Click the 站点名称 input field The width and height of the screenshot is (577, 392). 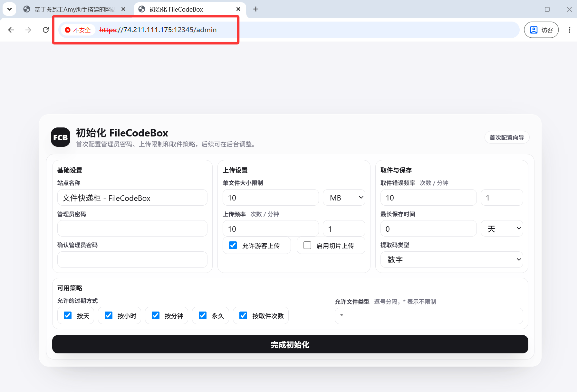tap(132, 198)
